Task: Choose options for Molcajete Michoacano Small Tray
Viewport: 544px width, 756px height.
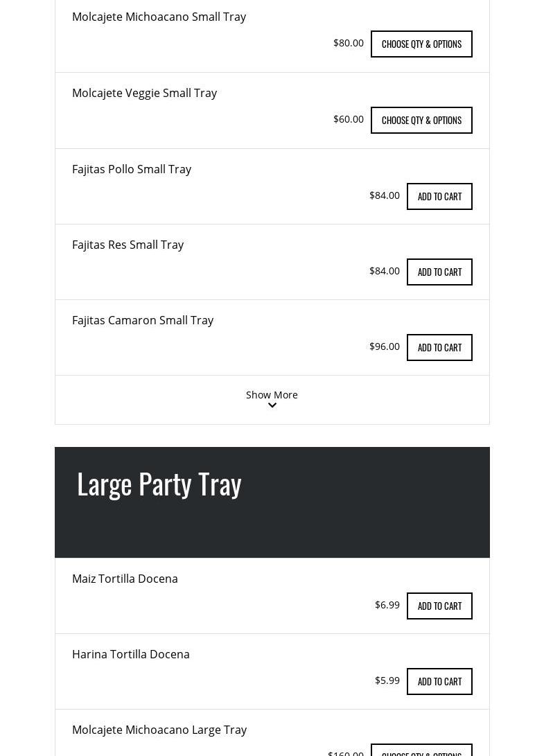Action: pos(421,44)
